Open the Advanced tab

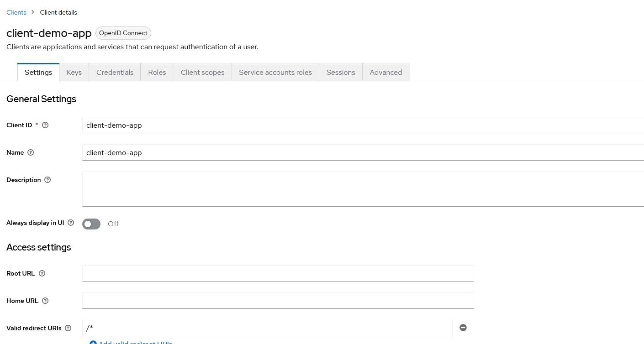click(385, 72)
